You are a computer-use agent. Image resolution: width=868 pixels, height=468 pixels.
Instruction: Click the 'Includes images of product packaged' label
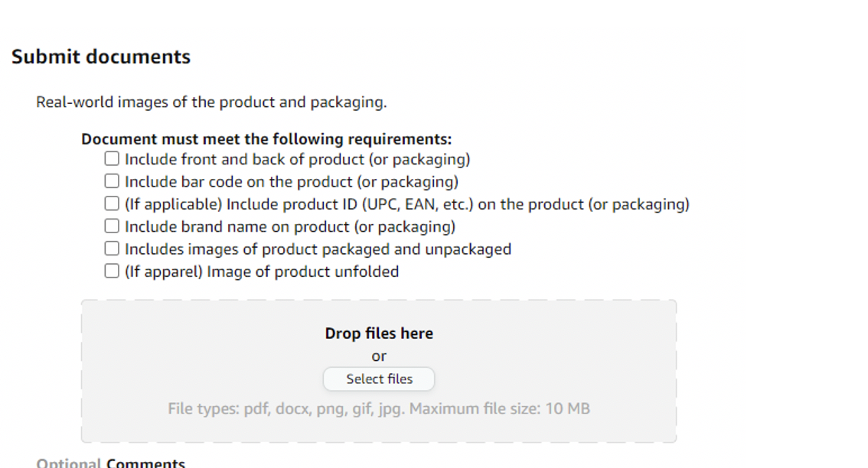318,249
